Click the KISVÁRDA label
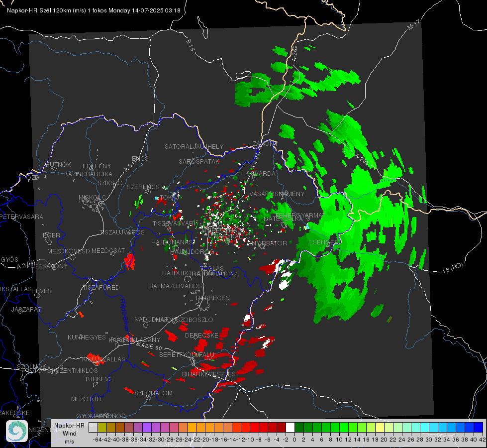The image size is (487, 448). (261, 174)
